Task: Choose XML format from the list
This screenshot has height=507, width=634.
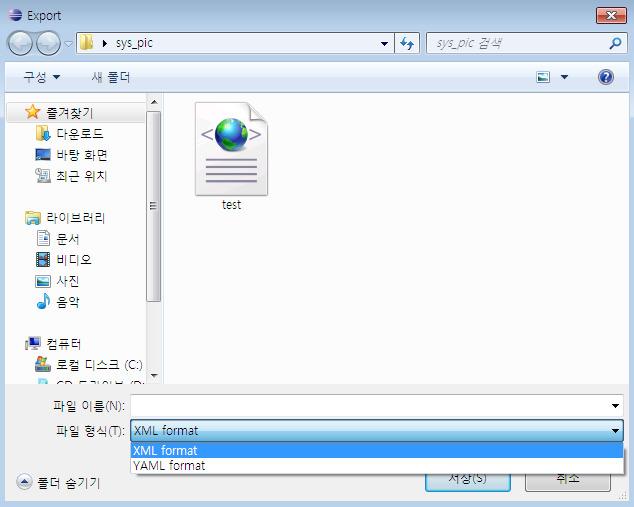Action: (x=377, y=450)
